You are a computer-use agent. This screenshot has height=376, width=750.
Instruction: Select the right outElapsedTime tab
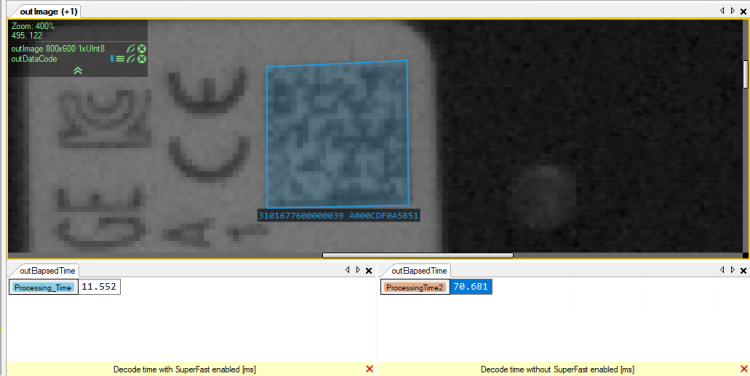point(417,271)
